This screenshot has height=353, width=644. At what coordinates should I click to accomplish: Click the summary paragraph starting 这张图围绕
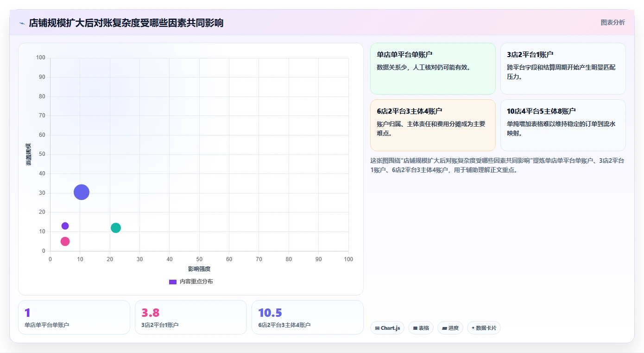[498, 165]
